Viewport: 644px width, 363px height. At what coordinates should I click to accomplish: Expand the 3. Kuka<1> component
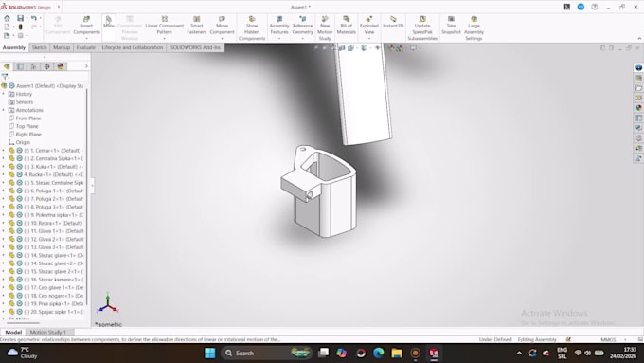pyautogui.click(x=4, y=167)
